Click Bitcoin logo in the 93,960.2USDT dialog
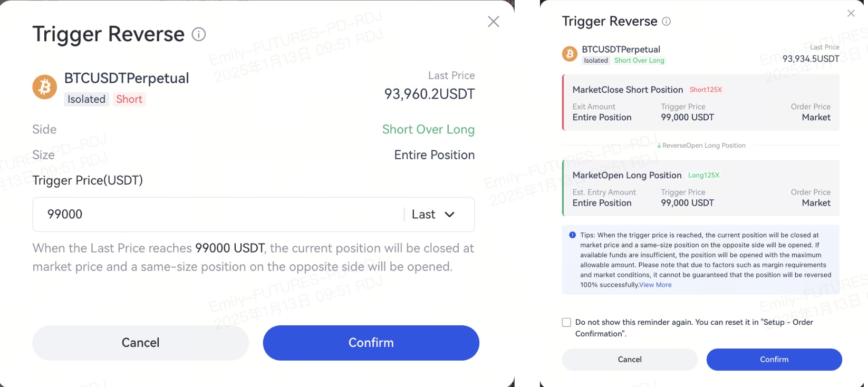 point(45,87)
